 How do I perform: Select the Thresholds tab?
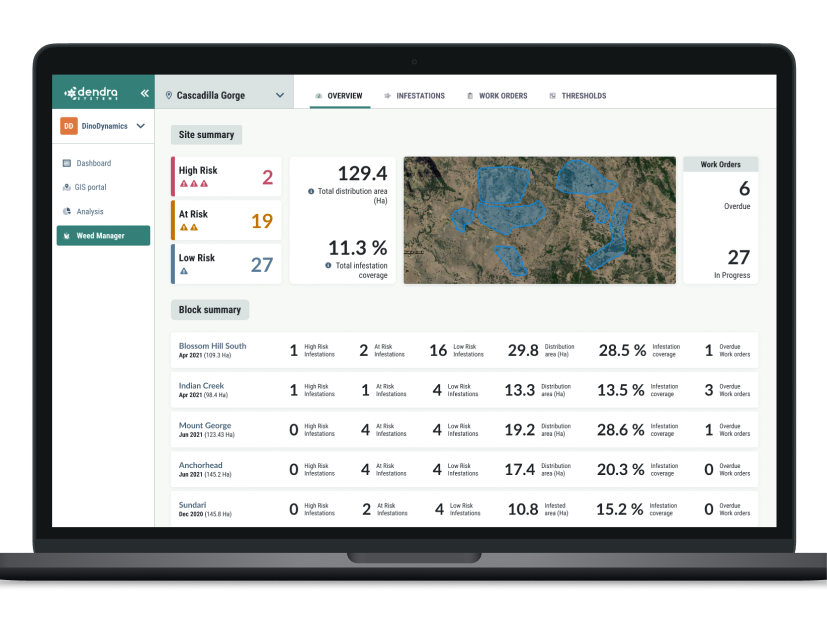577,96
